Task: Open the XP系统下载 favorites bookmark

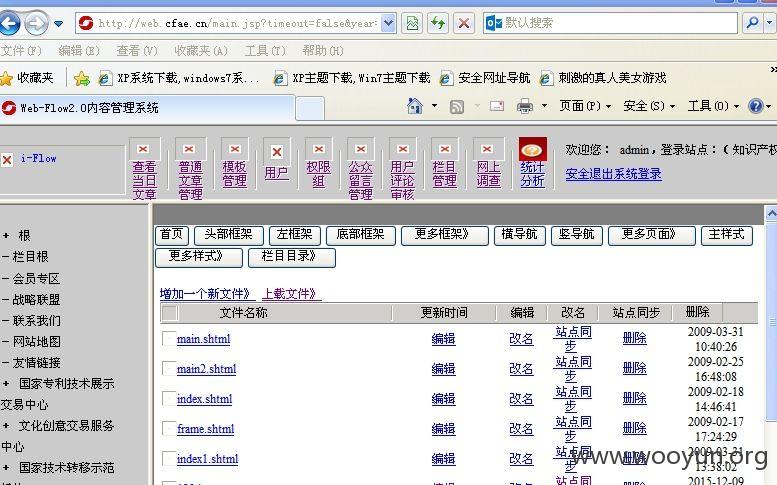Action: pos(178,78)
